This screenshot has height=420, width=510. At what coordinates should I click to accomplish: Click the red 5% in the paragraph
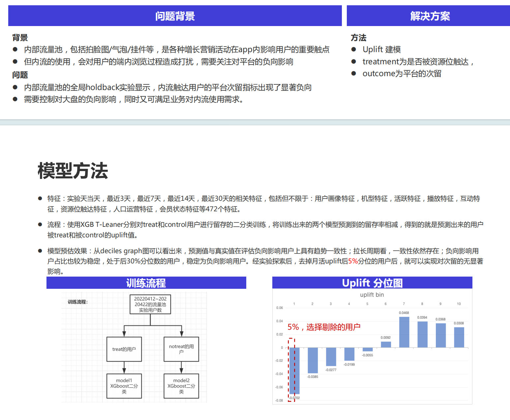[x=353, y=261]
